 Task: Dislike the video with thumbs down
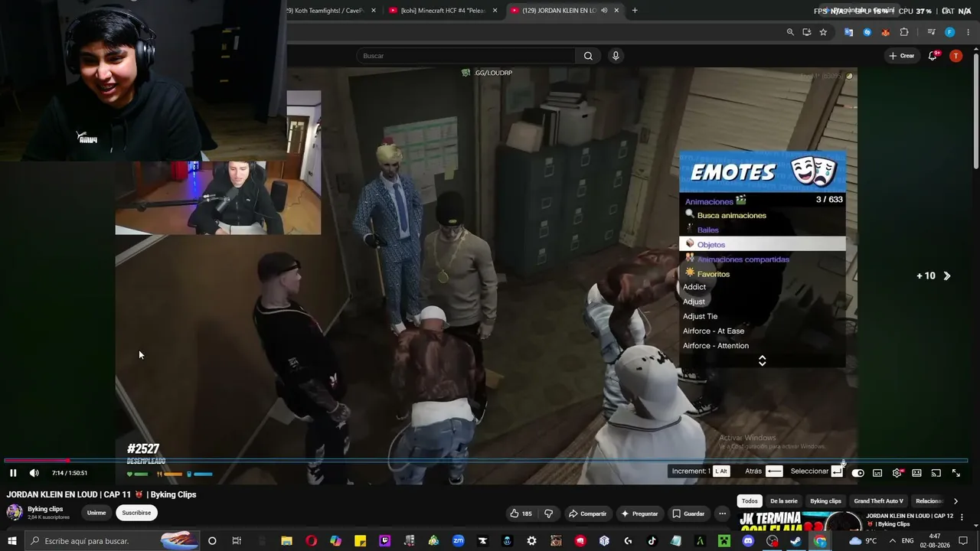(x=548, y=514)
